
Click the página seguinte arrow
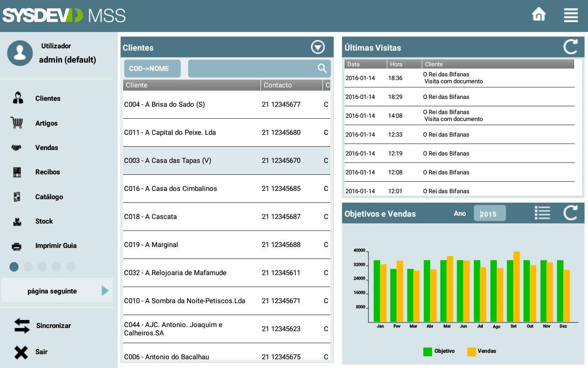click(105, 291)
